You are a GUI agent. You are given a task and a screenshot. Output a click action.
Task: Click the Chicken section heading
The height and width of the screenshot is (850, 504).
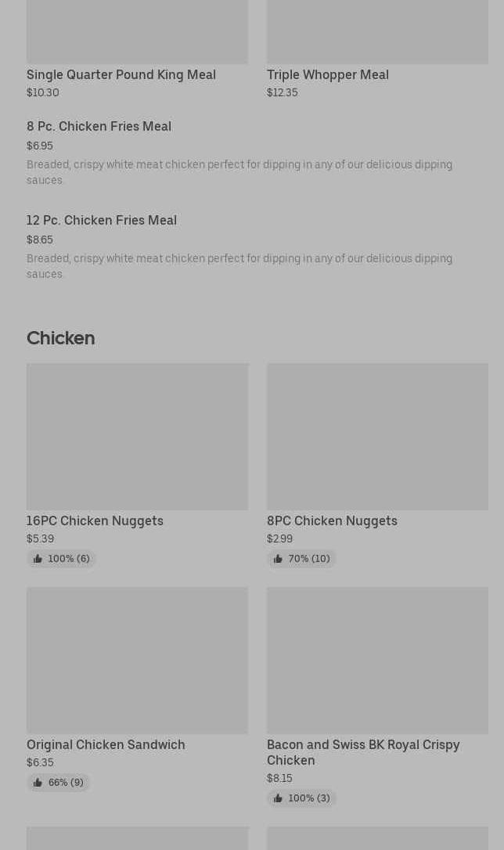coord(60,338)
